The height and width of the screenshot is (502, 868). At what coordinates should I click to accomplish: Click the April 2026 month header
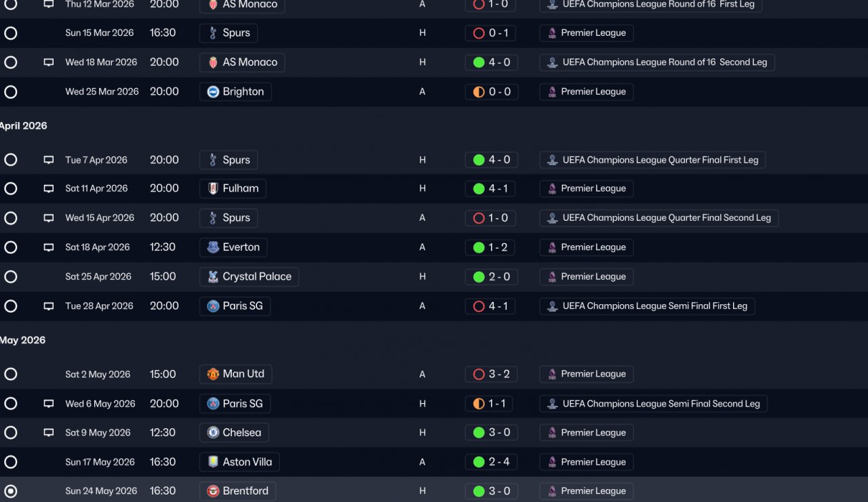coord(24,126)
